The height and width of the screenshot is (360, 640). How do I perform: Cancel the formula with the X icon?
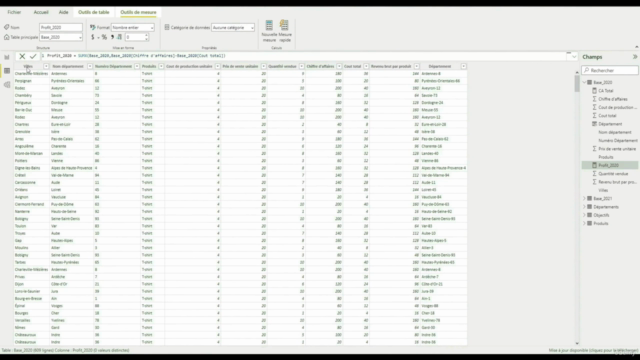click(22, 56)
